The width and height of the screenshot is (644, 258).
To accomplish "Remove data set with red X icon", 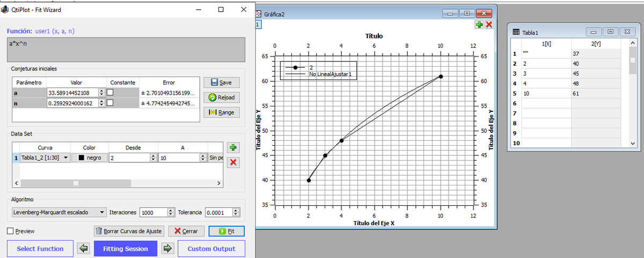I will (x=233, y=162).
